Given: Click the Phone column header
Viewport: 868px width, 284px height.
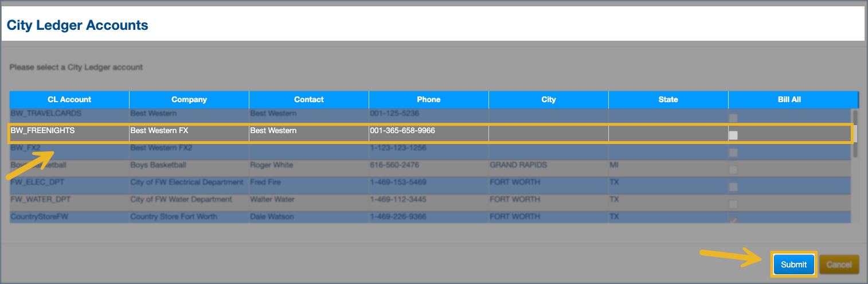Looking at the screenshot, I should pos(429,99).
